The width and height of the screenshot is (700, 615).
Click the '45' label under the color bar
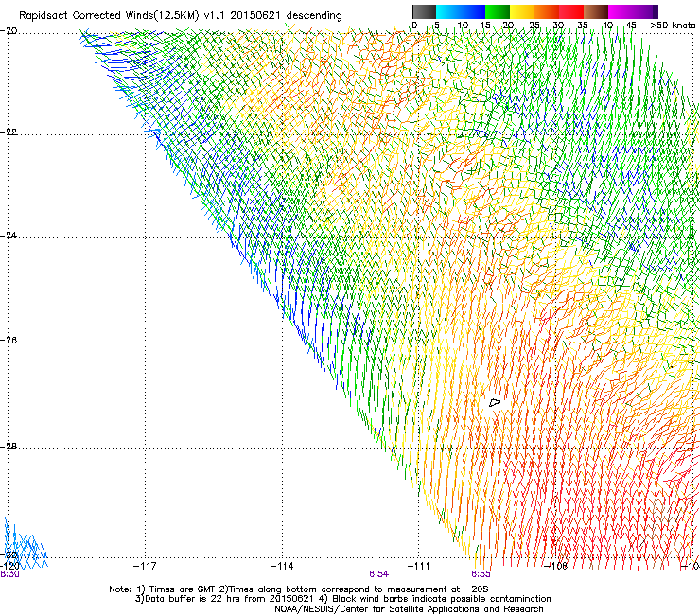631,26
